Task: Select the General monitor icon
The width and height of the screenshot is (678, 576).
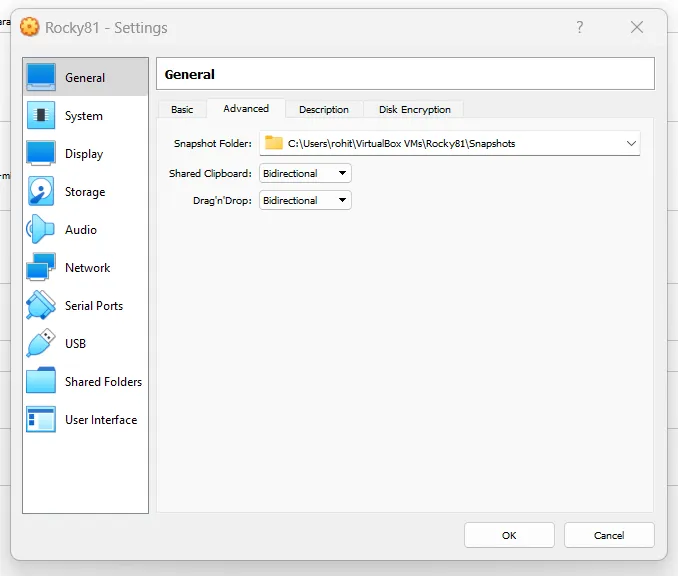Action: click(41, 77)
